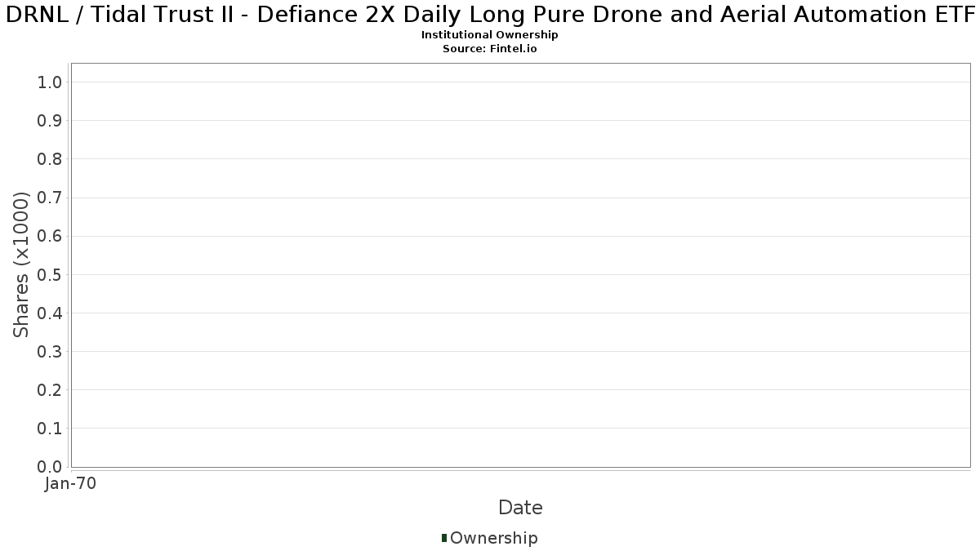The width and height of the screenshot is (980, 551).
Task: Toggle the Ownership series legend label
Action: [493, 538]
